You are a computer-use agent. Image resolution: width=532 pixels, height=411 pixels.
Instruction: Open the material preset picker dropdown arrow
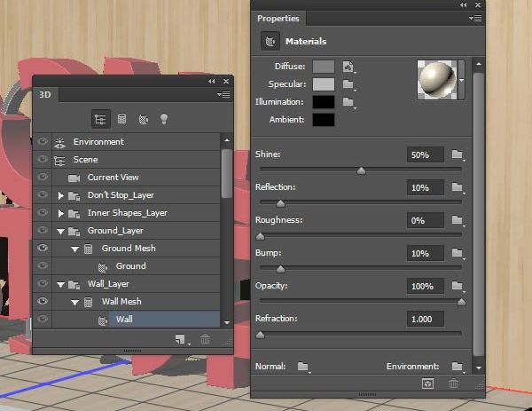pyautogui.click(x=461, y=80)
